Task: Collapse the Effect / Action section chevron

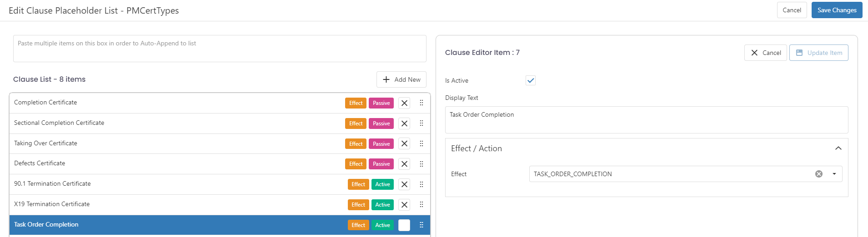Action: tap(838, 148)
